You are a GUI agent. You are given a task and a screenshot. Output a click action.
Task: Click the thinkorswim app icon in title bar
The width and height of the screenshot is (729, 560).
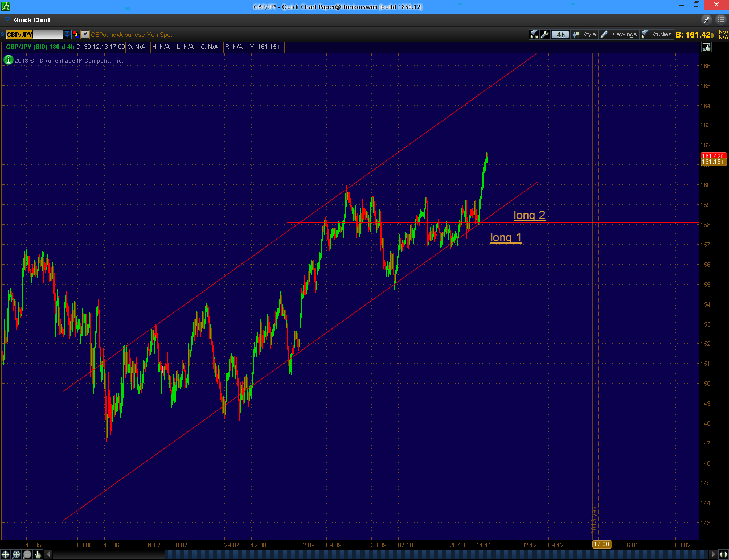(6, 6)
